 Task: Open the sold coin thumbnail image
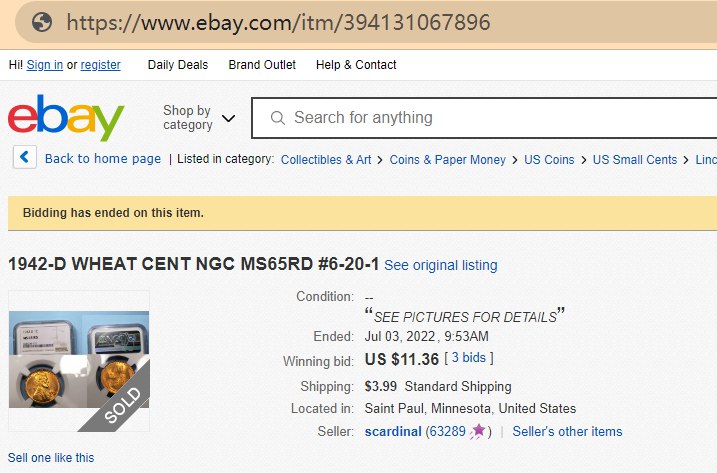point(79,361)
